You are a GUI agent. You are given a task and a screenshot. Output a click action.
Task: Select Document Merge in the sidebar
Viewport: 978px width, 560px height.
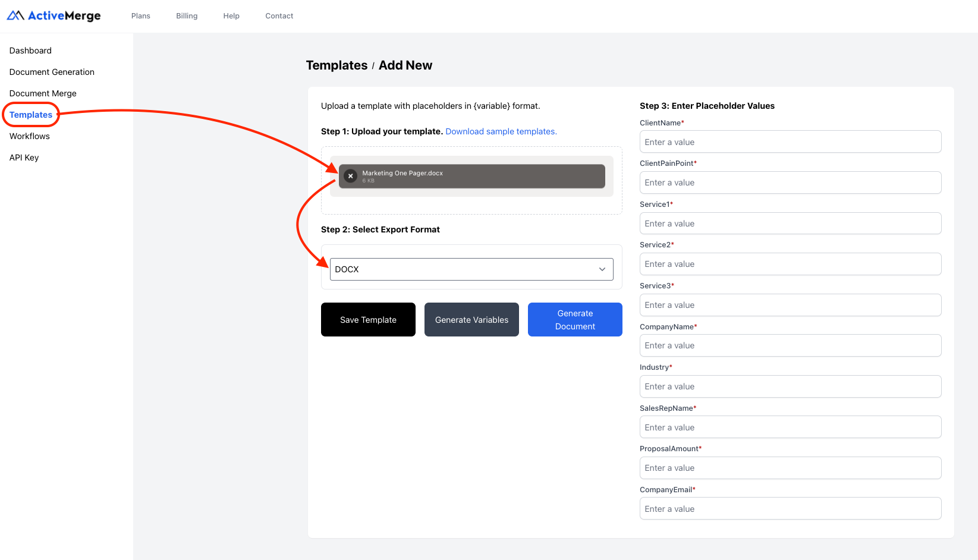[42, 93]
